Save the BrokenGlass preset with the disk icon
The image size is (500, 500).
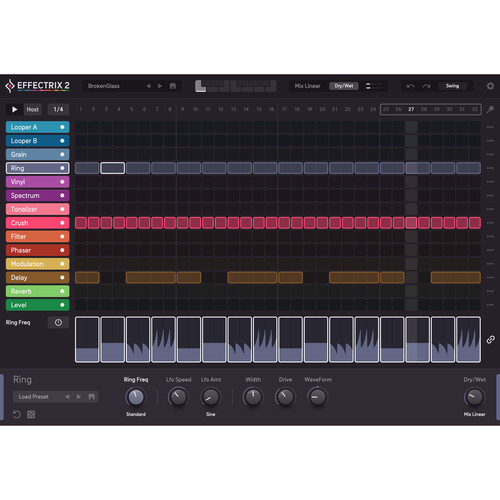pyautogui.click(x=173, y=86)
